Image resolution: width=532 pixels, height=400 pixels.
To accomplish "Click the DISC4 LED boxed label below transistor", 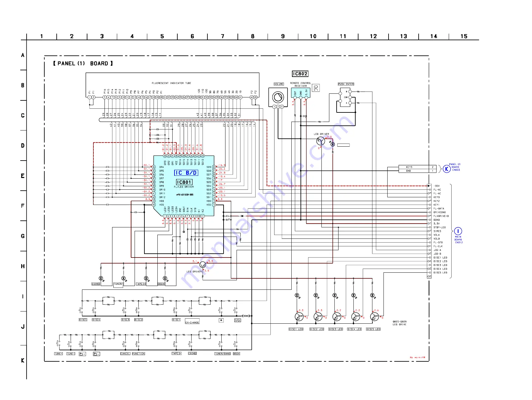I will click(x=354, y=329).
